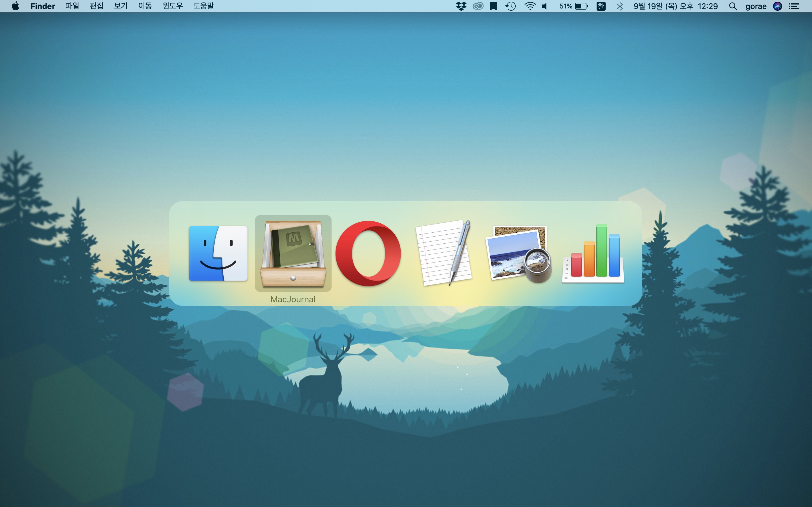The height and width of the screenshot is (507, 812).
Task: Select Finder in the app switcher
Action: point(218,253)
